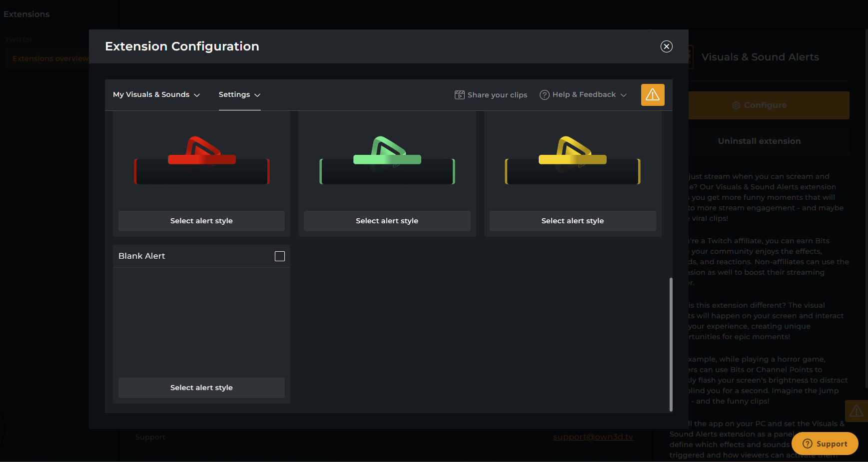Select alert style for the yellow alert
The width and height of the screenshot is (868, 462).
[573, 221]
